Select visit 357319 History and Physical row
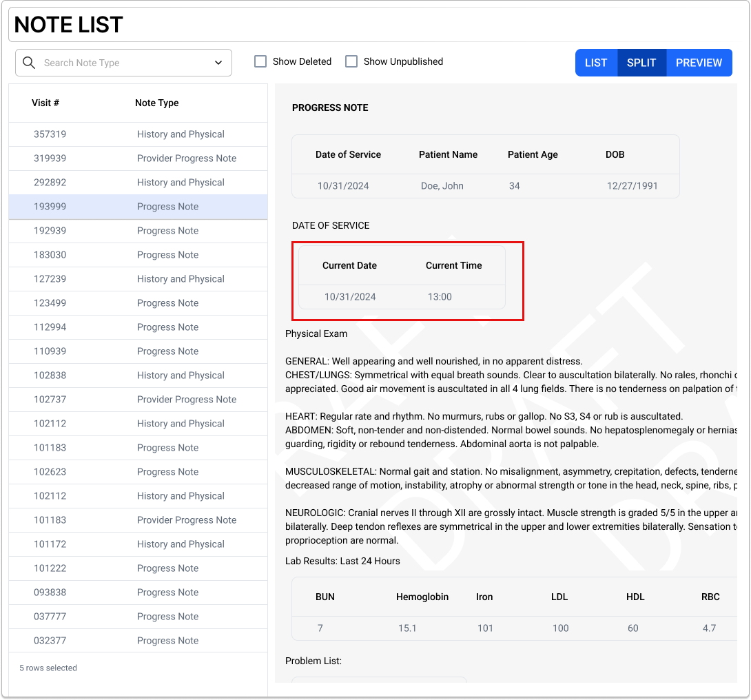 click(138, 134)
